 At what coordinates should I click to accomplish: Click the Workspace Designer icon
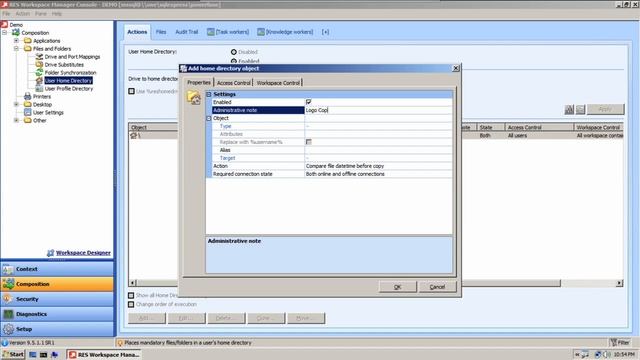[51, 253]
